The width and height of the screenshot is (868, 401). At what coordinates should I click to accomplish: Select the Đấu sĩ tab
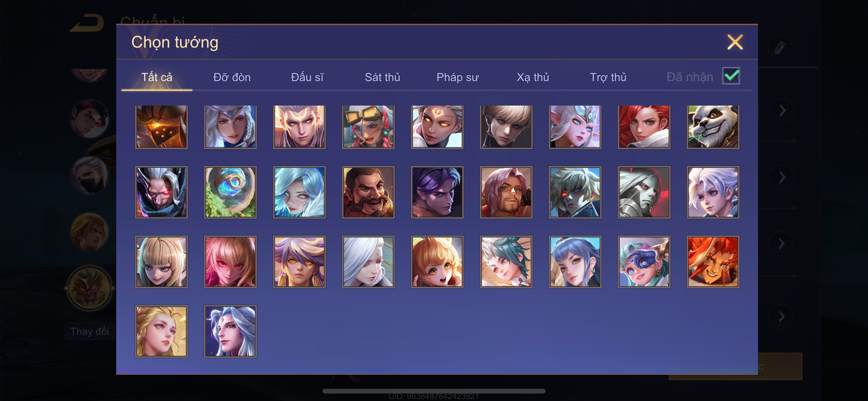(307, 77)
